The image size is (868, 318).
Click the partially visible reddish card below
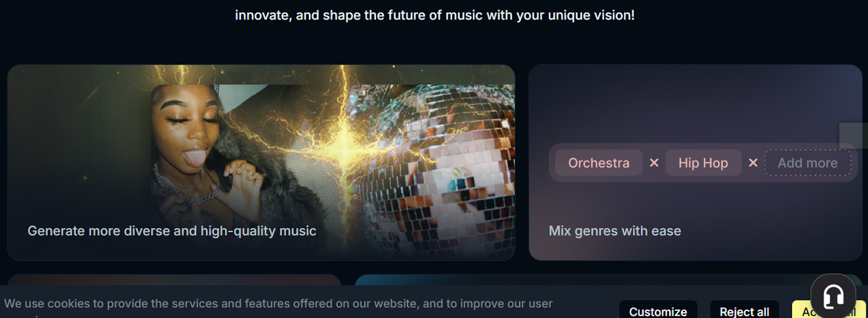pos(174,280)
